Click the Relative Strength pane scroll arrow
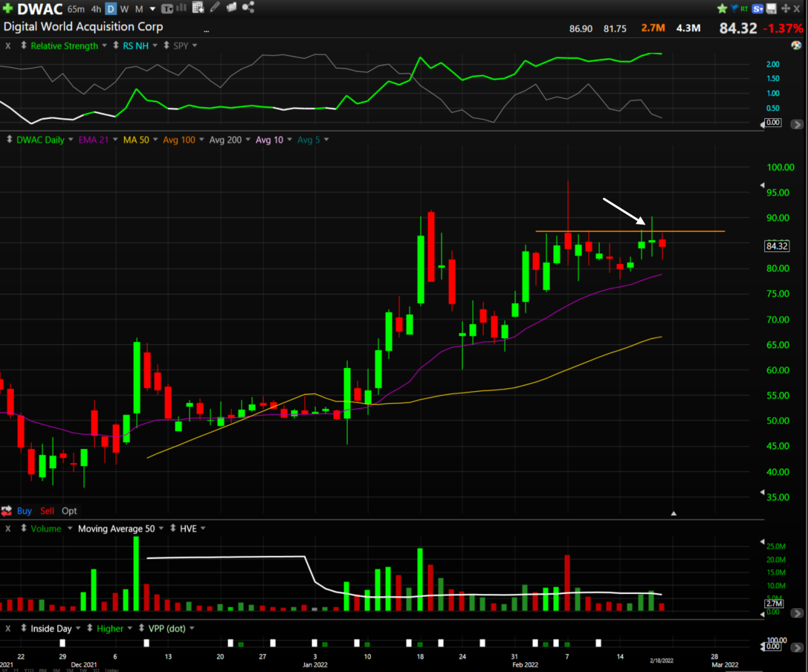 (797, 125)
